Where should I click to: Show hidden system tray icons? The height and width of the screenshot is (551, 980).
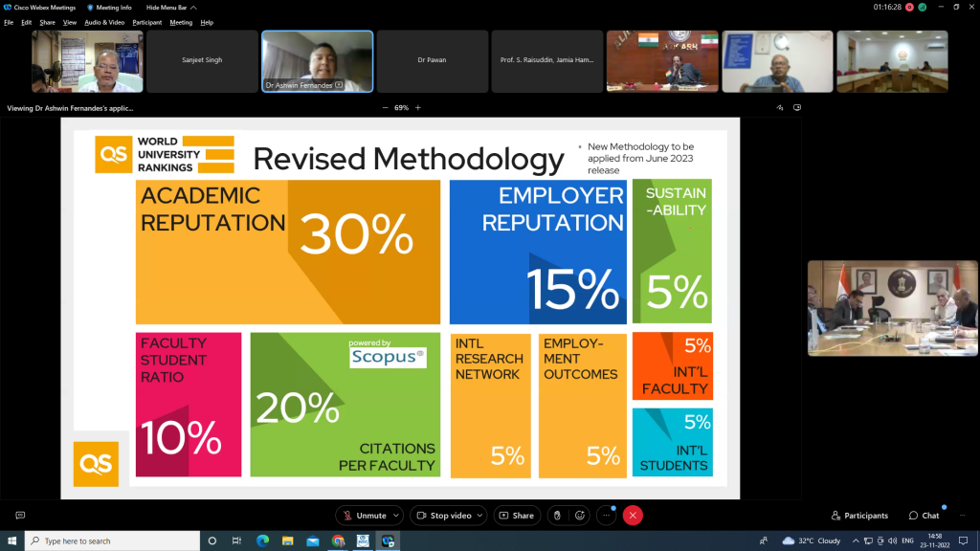pyautogui.click(x=856, y=540)
